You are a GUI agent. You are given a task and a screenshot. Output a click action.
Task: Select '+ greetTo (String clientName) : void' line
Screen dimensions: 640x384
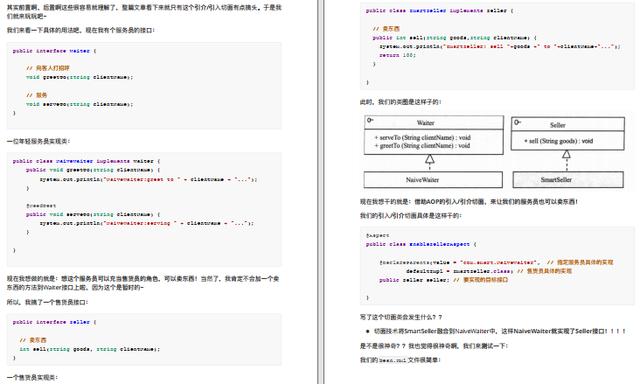(422, 146)
